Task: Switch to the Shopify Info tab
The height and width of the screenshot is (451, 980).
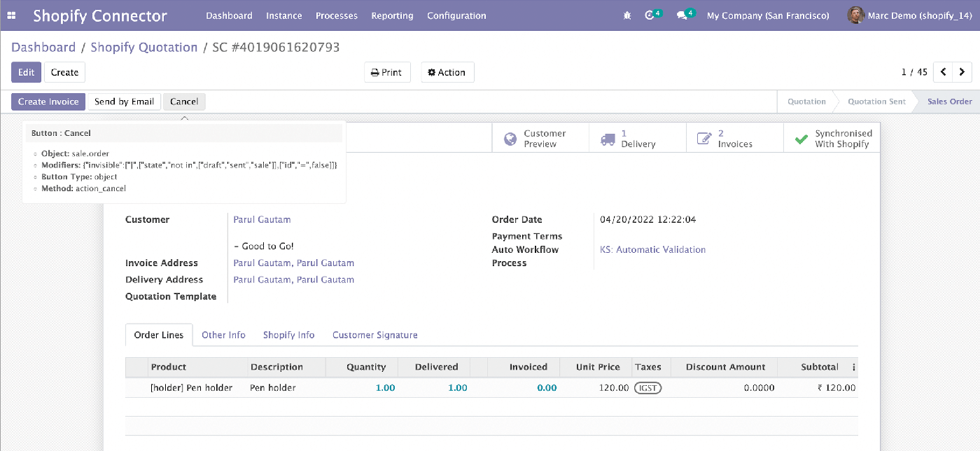Action: pos(288,335)
